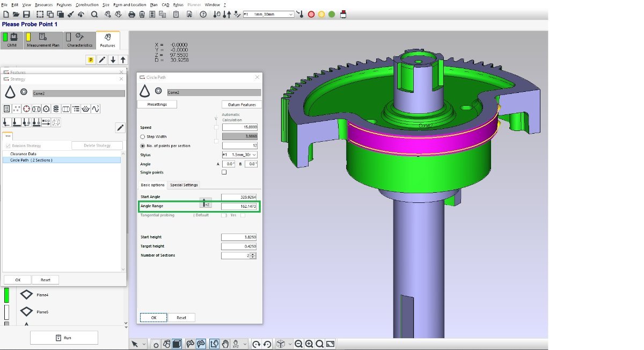Select the Step Width radio button
The width and height of the screenshot is (644, 350).
pos(142,136)
